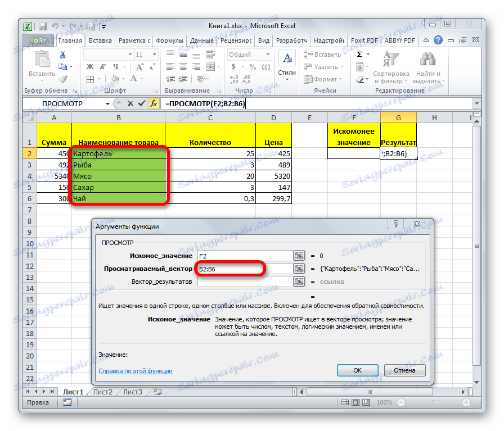
Task: Click the Increase Indent icon
Action: coord(183,79)
